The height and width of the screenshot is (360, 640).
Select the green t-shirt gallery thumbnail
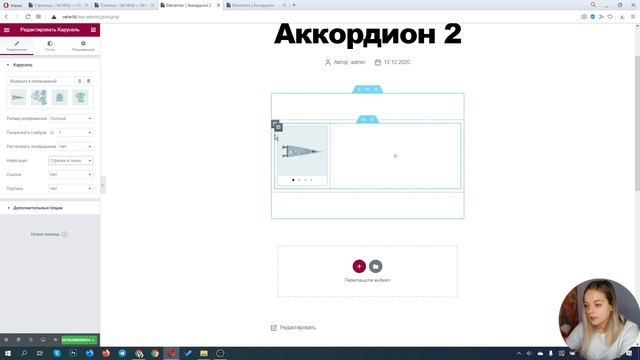pos(80,97)
